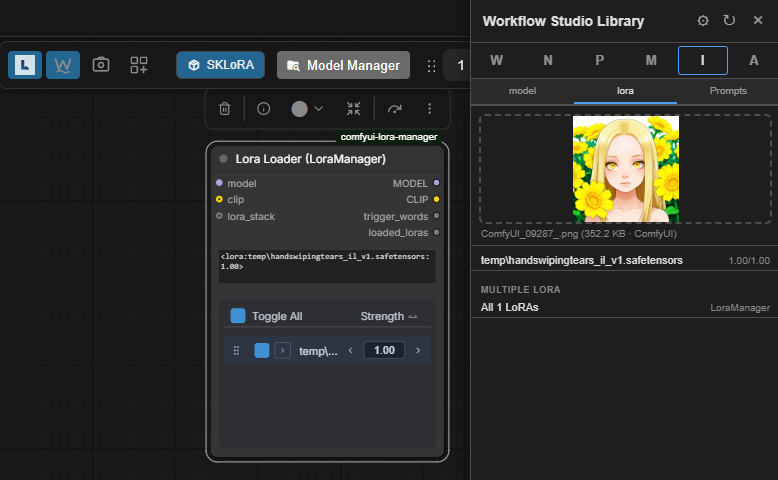Decrease lora strength with left arrow

tap(351, 350)
